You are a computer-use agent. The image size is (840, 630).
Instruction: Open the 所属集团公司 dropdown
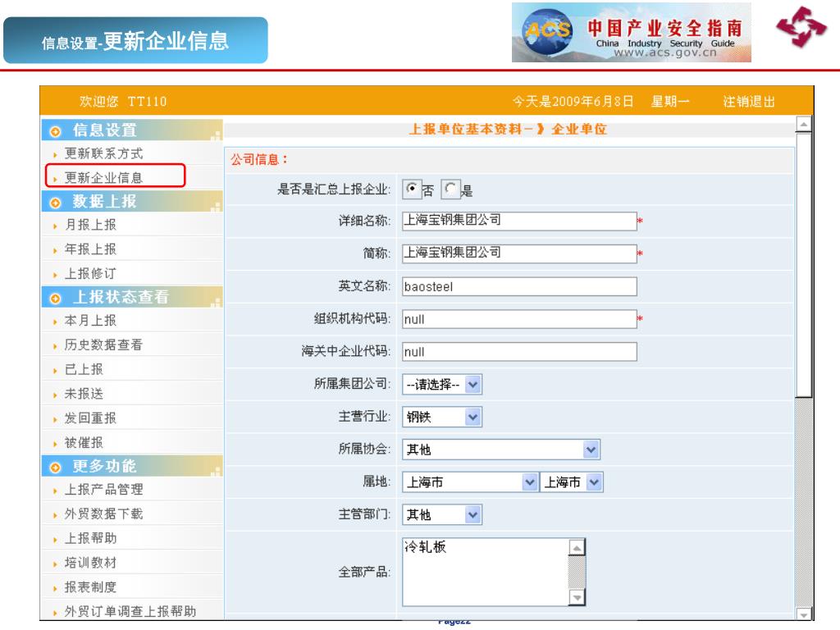pos(442,384)
